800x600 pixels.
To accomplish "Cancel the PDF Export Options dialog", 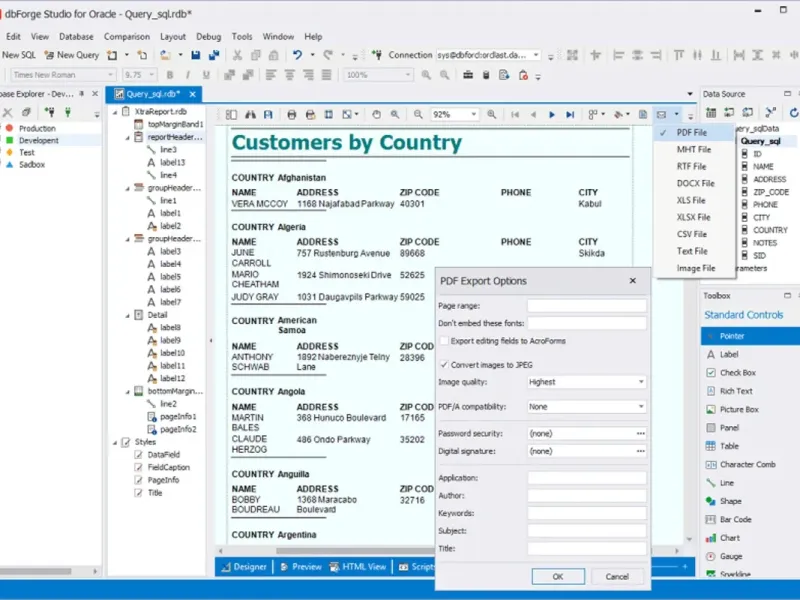I will (617, 576).
